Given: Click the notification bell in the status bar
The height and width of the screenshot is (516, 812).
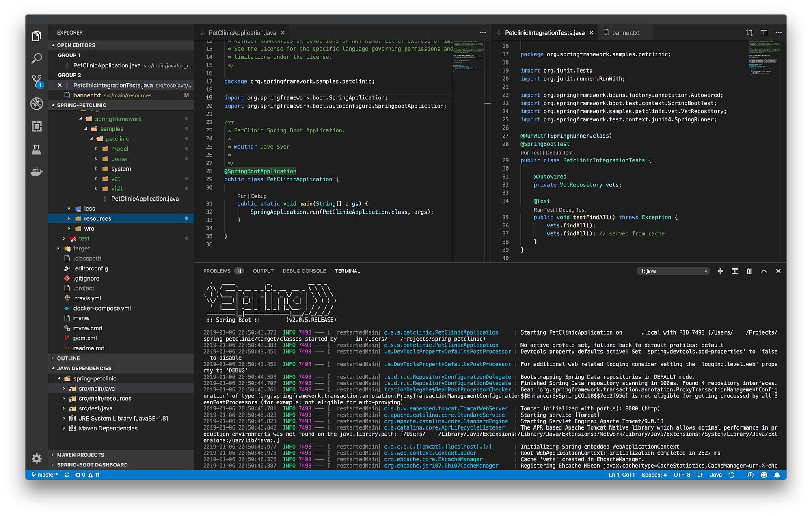Looking at the screenshot, I should 777,475.
